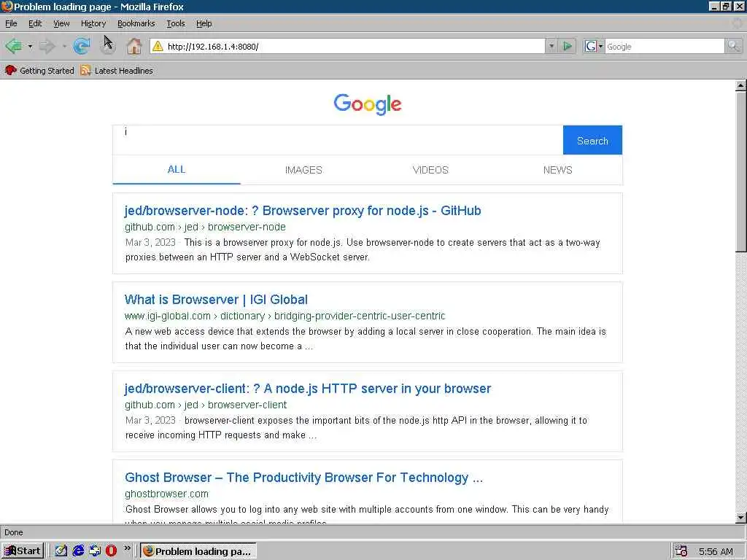
Task: Go to the Home page icon
Action: pyautogui.click(x=134, y=46)
